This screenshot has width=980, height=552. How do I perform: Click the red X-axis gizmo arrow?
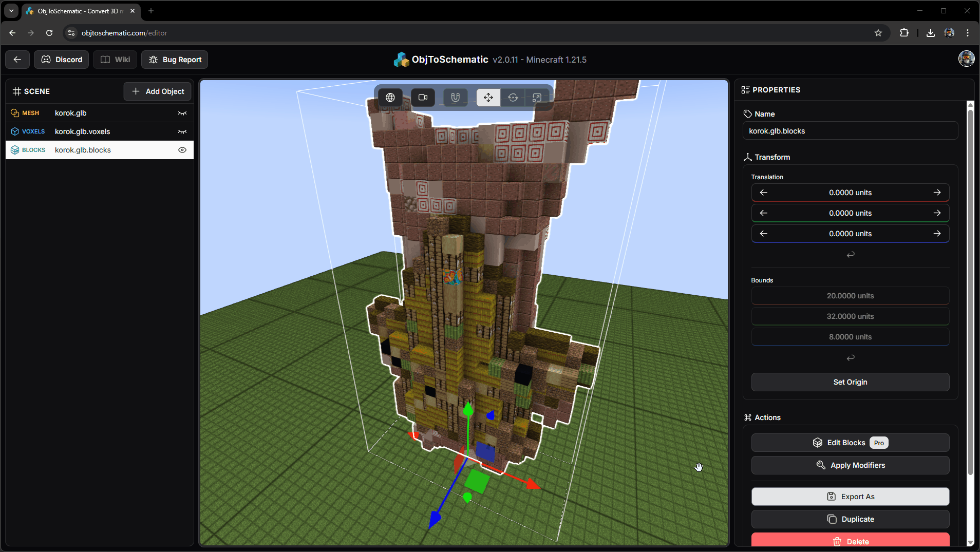pos(533,484)
